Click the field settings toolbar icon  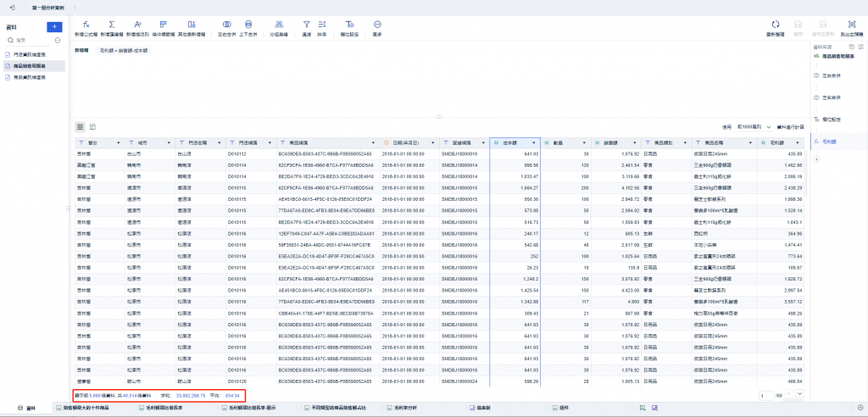pyautogui.click(x=349, y=25)
